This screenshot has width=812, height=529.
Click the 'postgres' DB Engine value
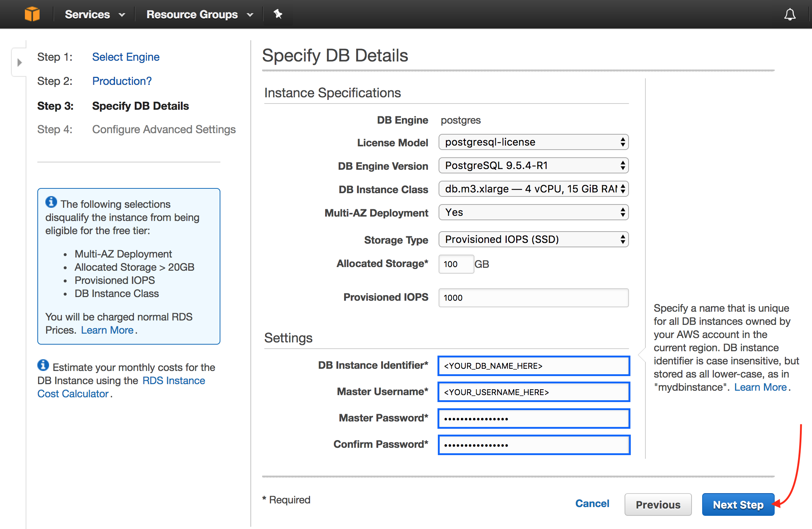(461, 120)
